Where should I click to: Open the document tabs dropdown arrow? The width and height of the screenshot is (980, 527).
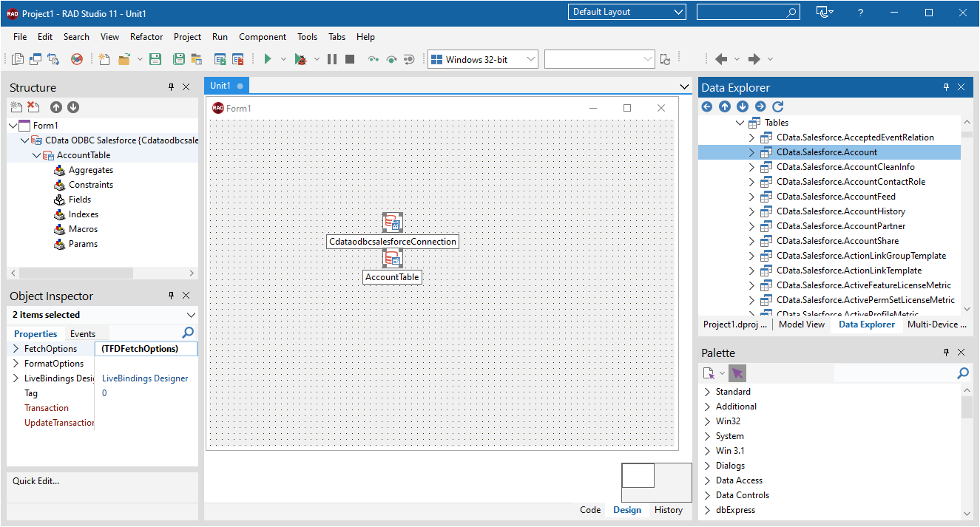pyautogui.click(x=684, y=86)
